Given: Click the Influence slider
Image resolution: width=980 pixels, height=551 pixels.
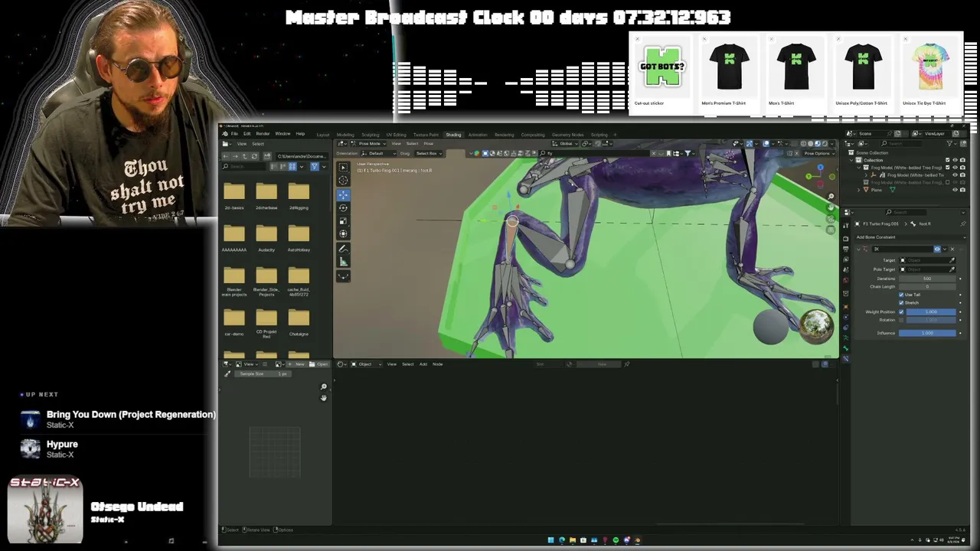Looking at the screenshot, I should [928, 333].
